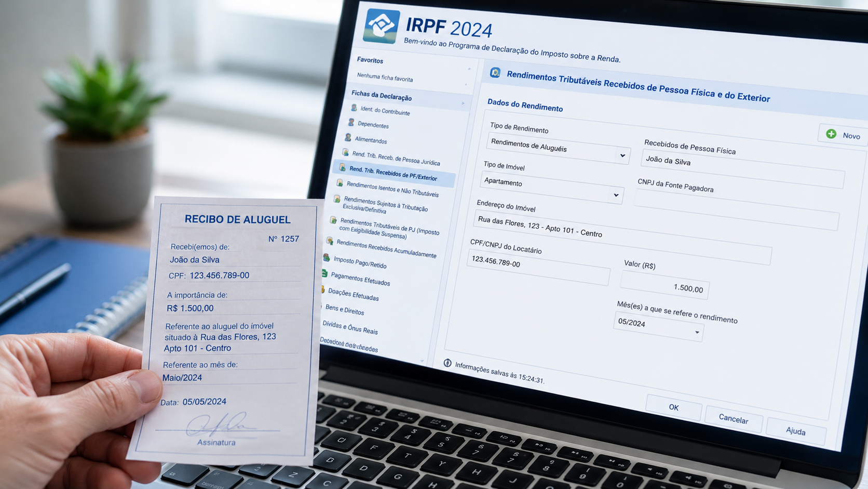This screenshot has width=868, height=489.
Task: Open the Rend. Trib. Receb. de Pessoa Jurídica icon
Action: point(345,152)
